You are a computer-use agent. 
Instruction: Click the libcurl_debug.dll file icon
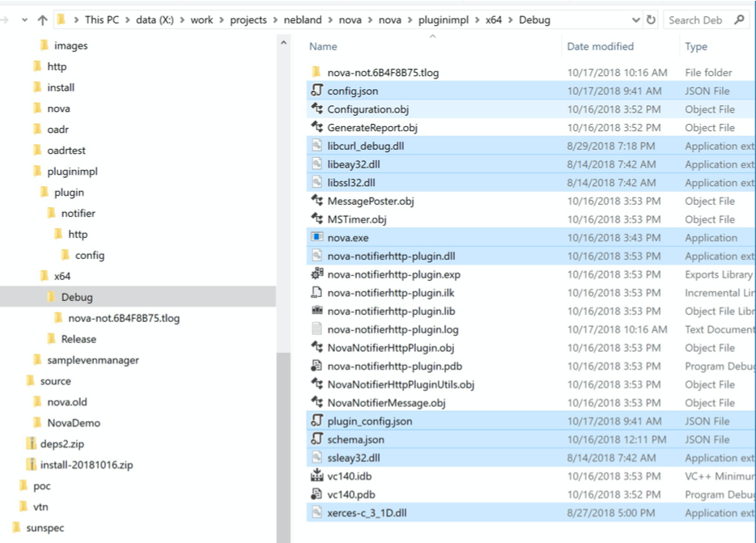(317, 146)
